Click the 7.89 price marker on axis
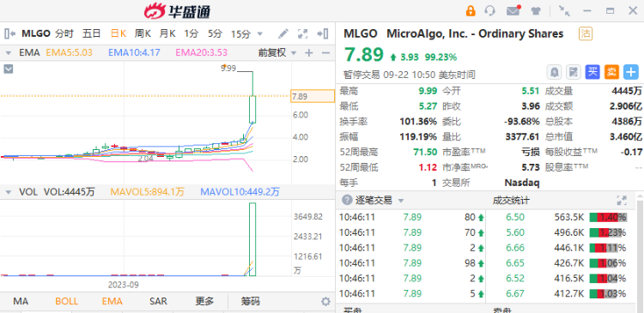Viewport: 644px width, 313px height. (313, 96)
